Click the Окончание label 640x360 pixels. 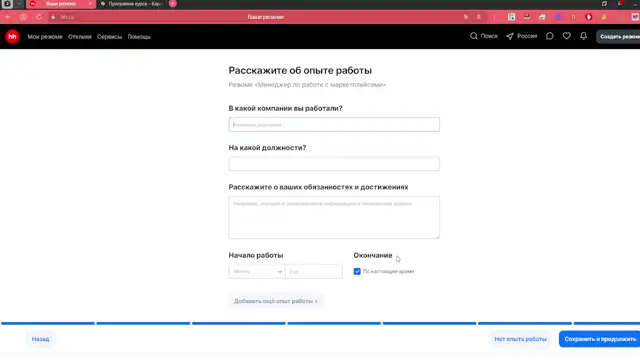pyautogui.click(x=373, y=255)
